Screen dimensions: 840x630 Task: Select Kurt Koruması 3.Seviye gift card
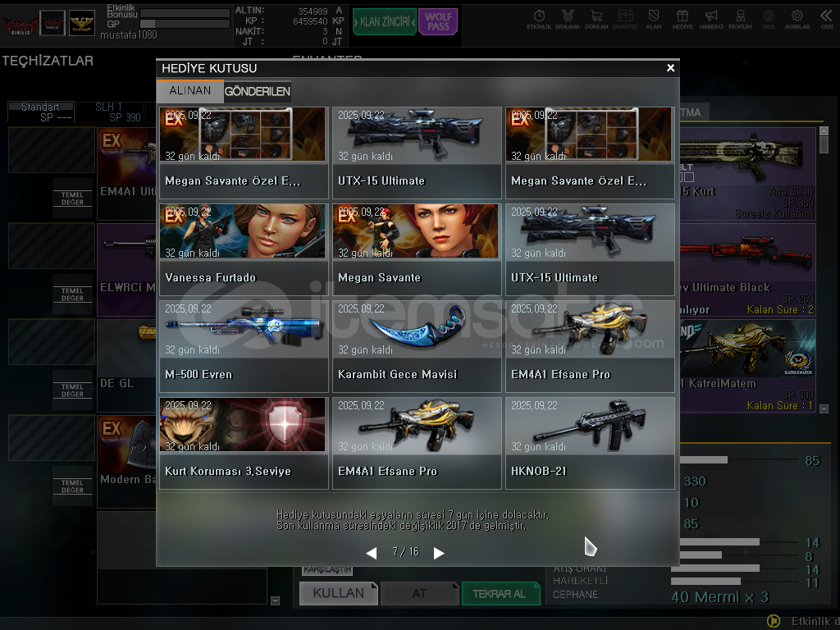pyautogui.click(x=244, y=444)
